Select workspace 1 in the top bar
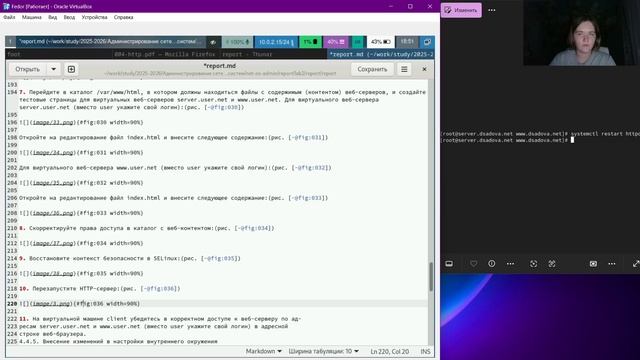Screen dimensions: 640x360 (x=10, y=42)
